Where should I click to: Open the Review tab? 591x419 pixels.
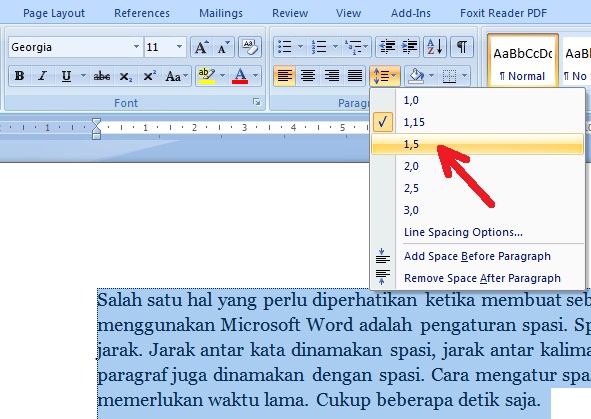[290, 14]
